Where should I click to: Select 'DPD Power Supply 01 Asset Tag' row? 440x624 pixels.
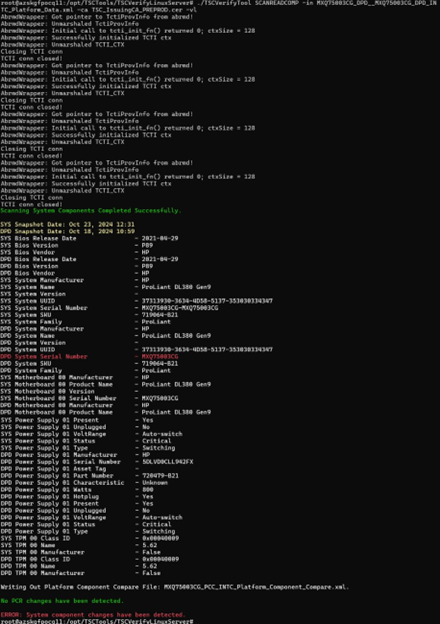(69, 469)
